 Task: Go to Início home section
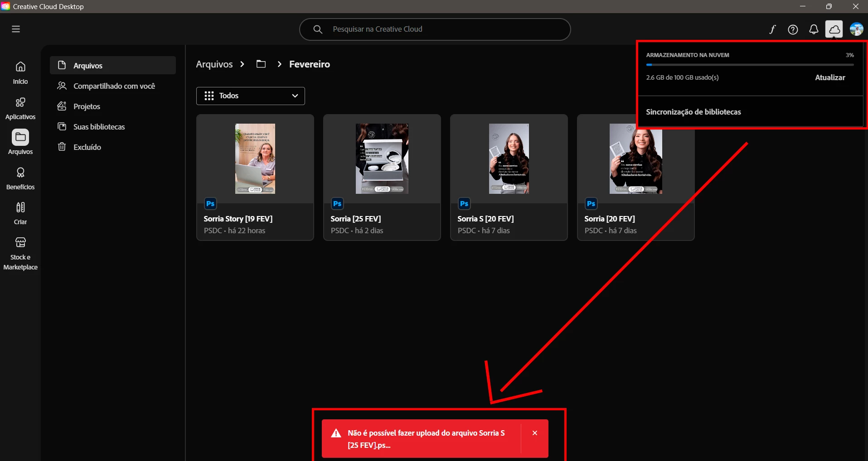(20, 73)
